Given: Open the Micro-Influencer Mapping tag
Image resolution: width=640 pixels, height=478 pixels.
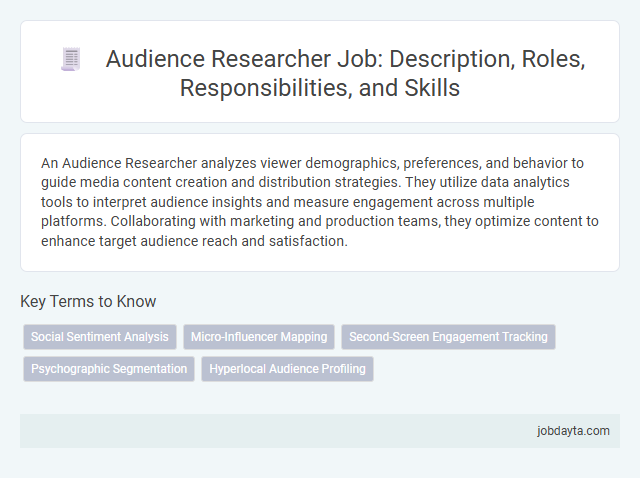Looking at the screenshot, I should [x=259, y=337].
